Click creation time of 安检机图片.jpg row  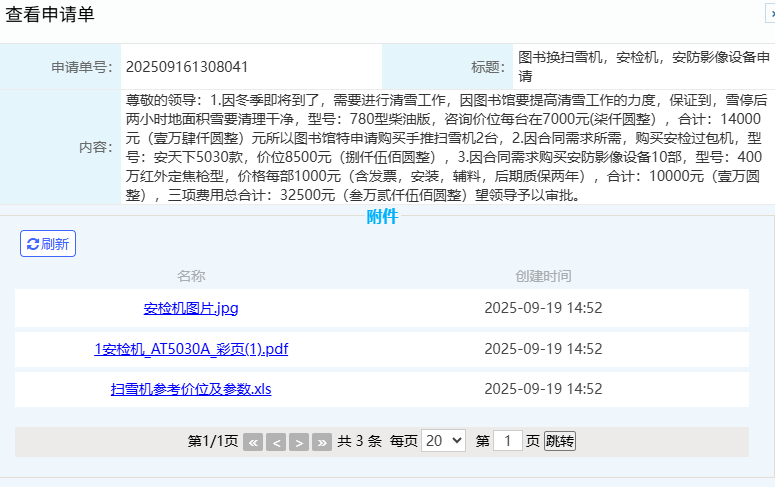coord(543,308)
